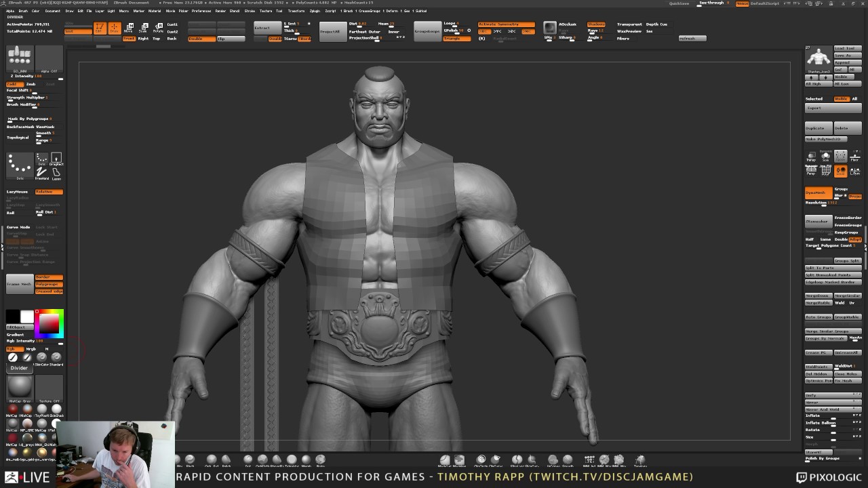Open the Color menu
This screenshot has width=868, height=488.
click(x=35, y=11)
